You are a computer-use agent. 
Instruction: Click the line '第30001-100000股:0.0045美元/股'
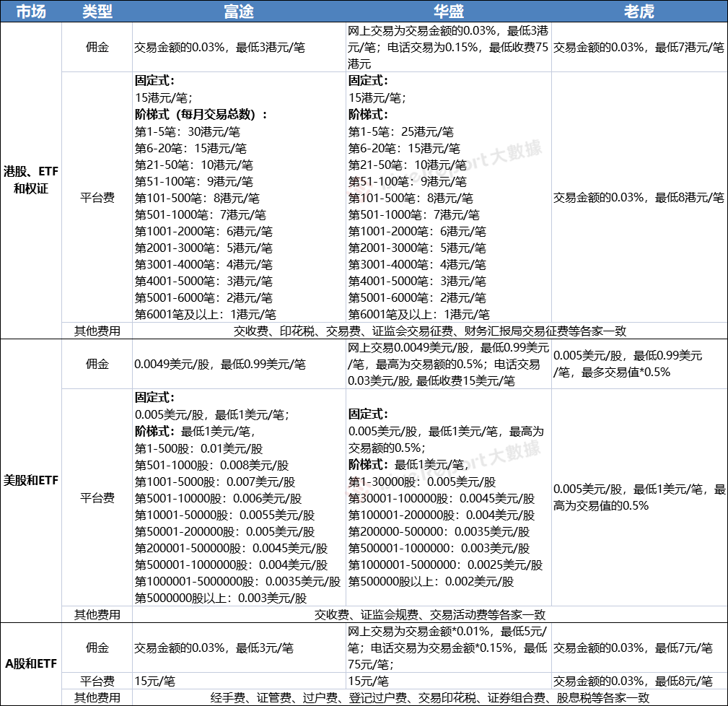point(442,498)
